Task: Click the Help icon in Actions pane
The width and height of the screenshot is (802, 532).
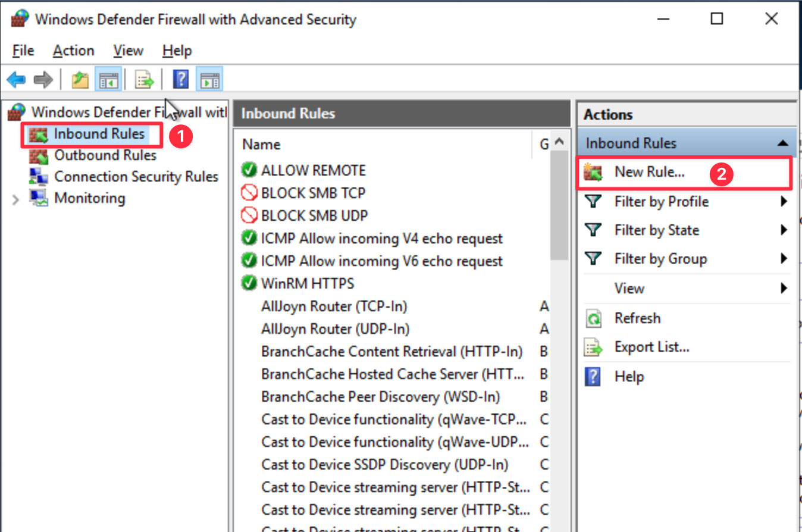Action: click(x=593, y=376)
